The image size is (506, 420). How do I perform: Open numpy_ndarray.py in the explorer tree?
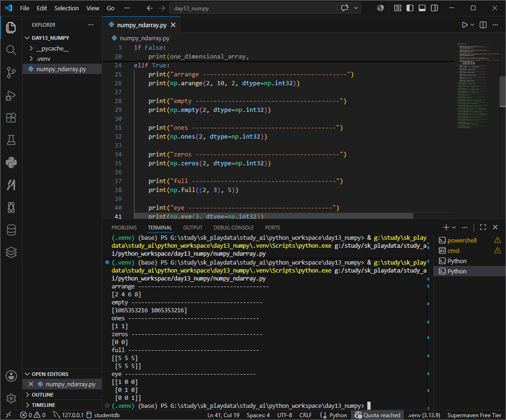tap(61, 69)
